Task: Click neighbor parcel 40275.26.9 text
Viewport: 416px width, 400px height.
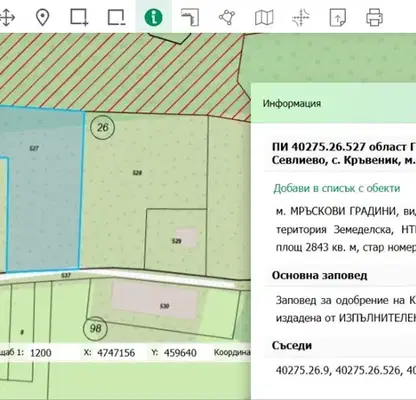Action: click(303, 370)
